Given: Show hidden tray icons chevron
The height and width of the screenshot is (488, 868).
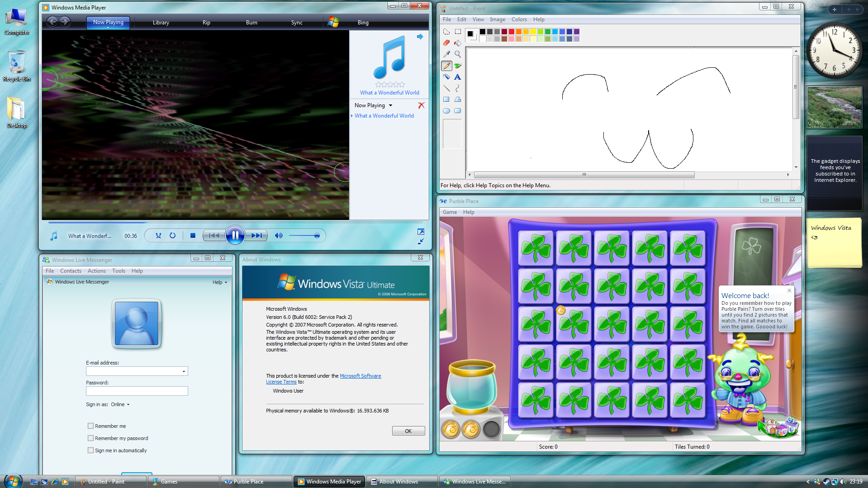Looking at the screenshot, I should pos(808,482).
